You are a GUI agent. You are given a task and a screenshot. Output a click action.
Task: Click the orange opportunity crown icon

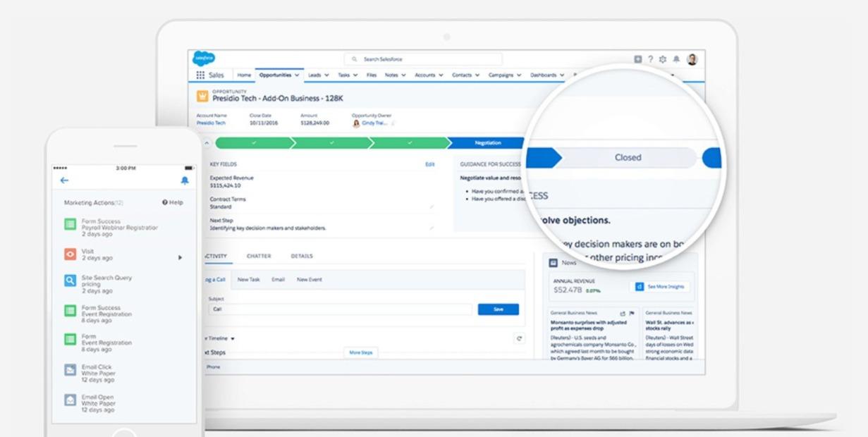coord(202,97)
